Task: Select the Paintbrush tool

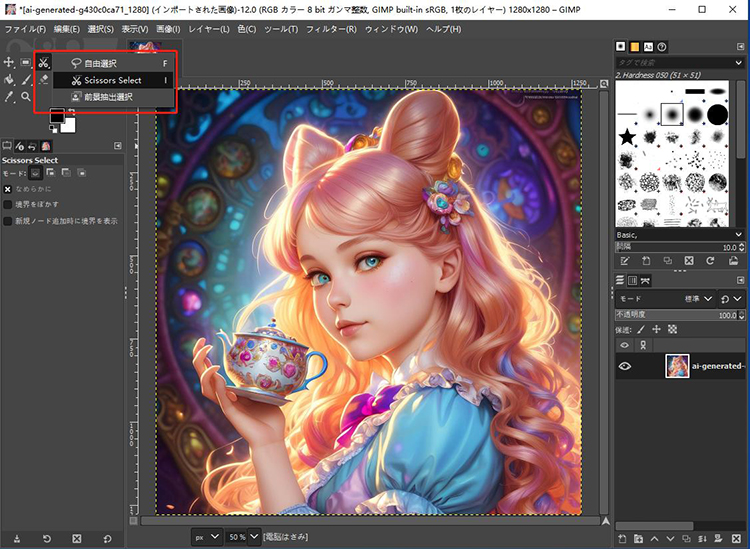Action: tap(27, 79)
